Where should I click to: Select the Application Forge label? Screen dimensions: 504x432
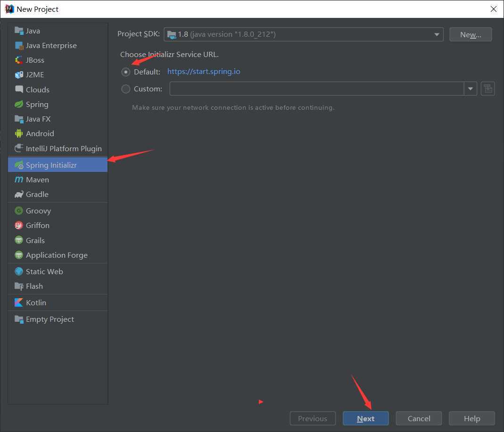coord(57,255)
